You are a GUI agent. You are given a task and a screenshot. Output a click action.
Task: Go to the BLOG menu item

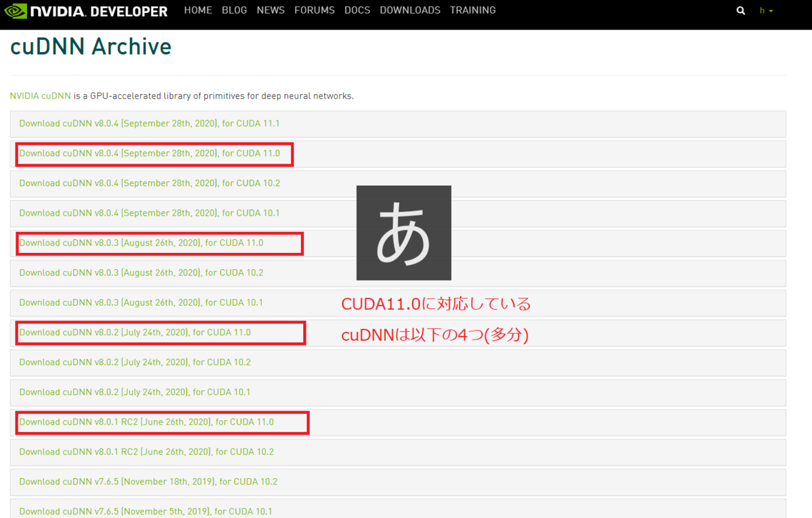(234, 10)
